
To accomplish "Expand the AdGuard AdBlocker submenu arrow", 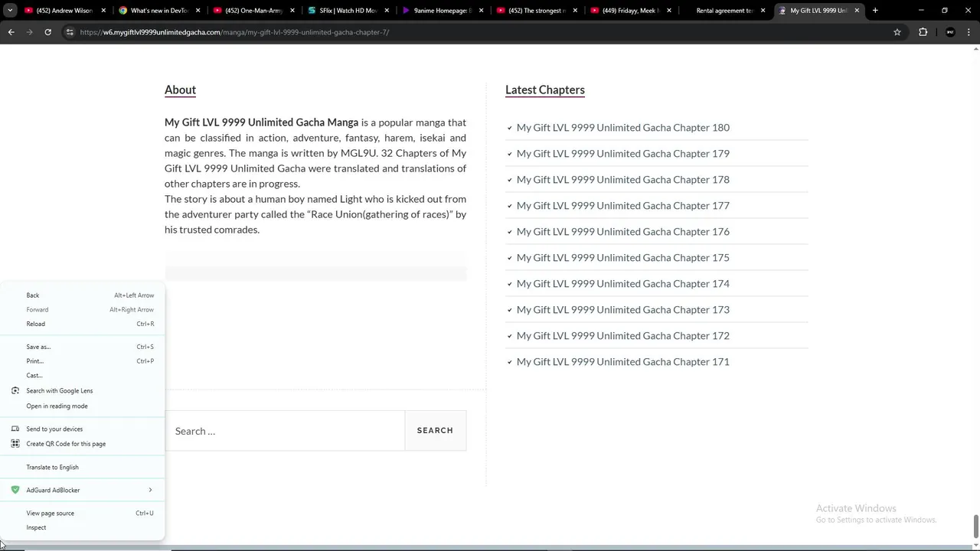I will click(150, 490).
